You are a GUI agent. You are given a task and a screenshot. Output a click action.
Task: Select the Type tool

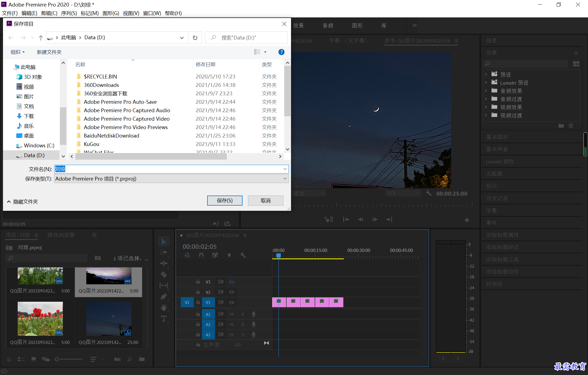point(164,318)
